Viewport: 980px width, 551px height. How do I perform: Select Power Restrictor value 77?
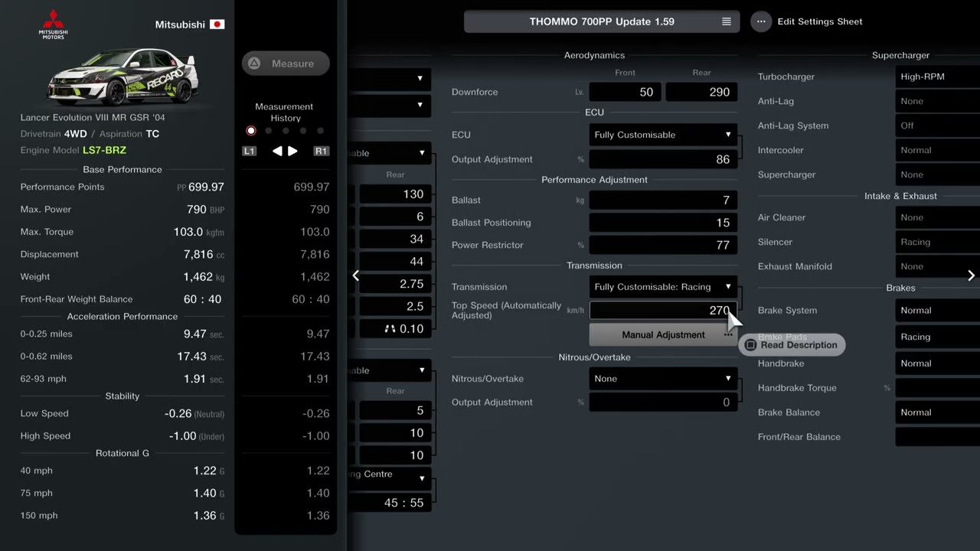[663, 245]
